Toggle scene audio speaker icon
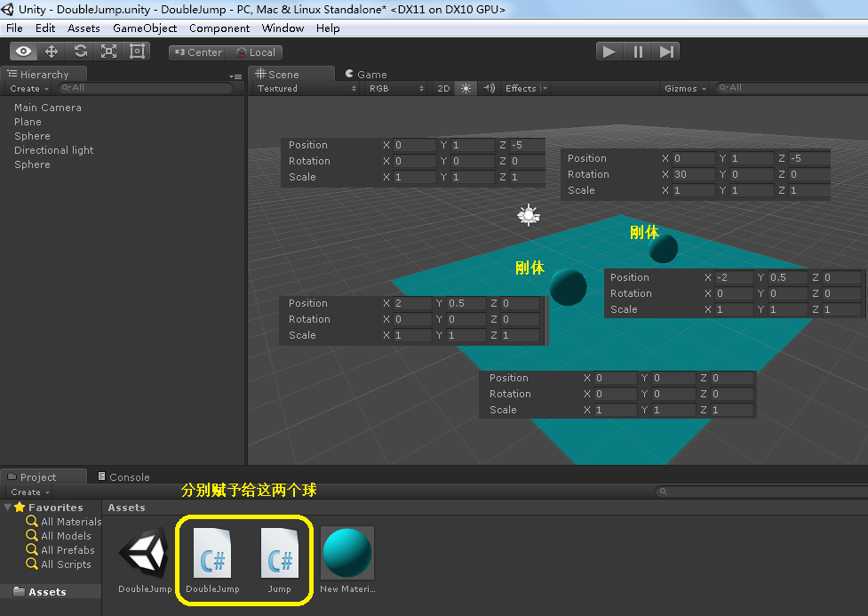This screenshot has width=868, height=616. (489, 89)
